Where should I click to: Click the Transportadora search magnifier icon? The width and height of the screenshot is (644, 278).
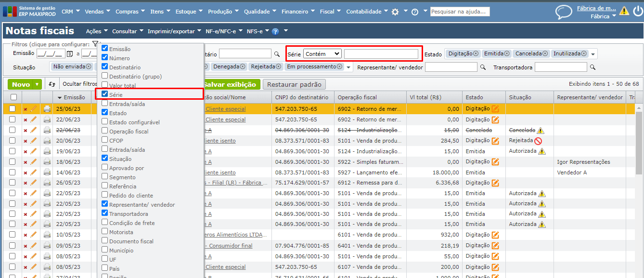pos(592,67)
